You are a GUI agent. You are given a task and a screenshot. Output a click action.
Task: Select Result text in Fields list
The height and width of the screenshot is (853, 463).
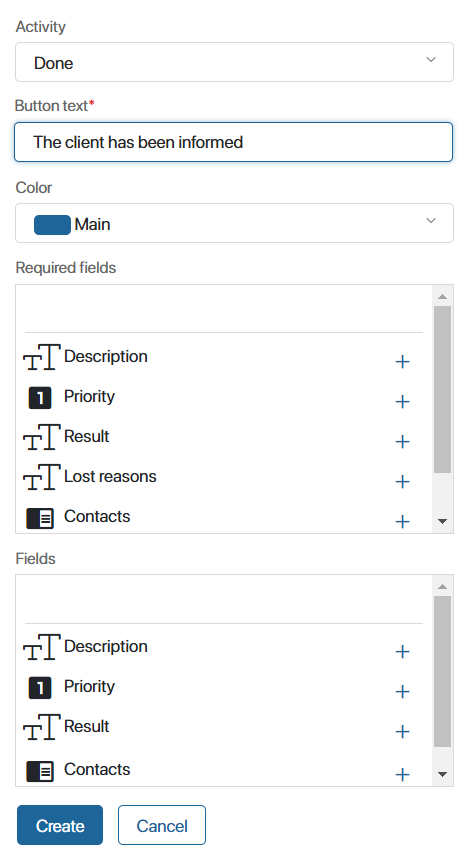coord(87,726)
